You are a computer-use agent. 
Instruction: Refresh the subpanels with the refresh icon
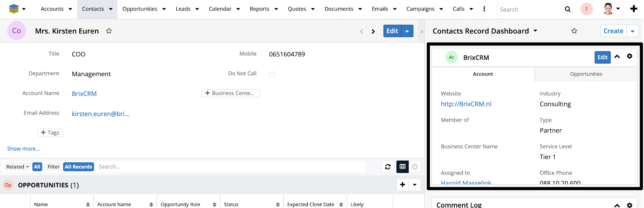[388, 167]
